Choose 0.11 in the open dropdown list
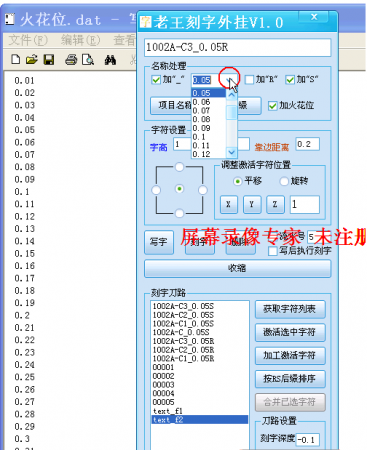 tap(209, 145)
